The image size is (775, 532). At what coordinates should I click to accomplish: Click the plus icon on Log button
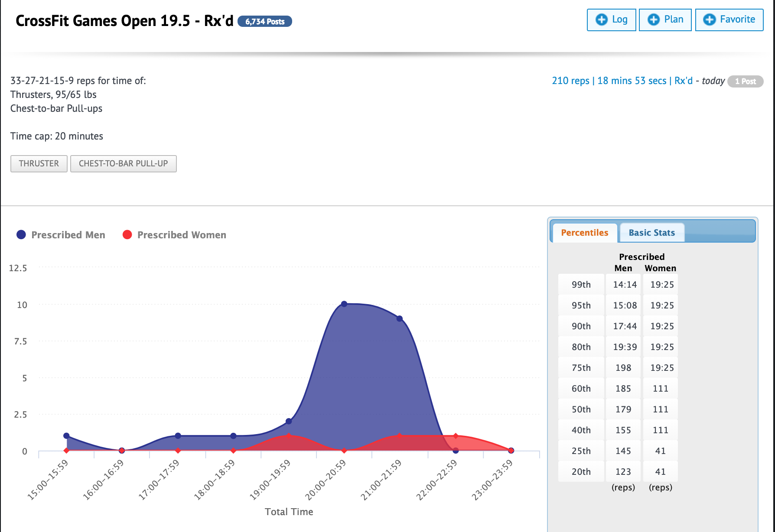pyautogui.click(x=602, y=19)
